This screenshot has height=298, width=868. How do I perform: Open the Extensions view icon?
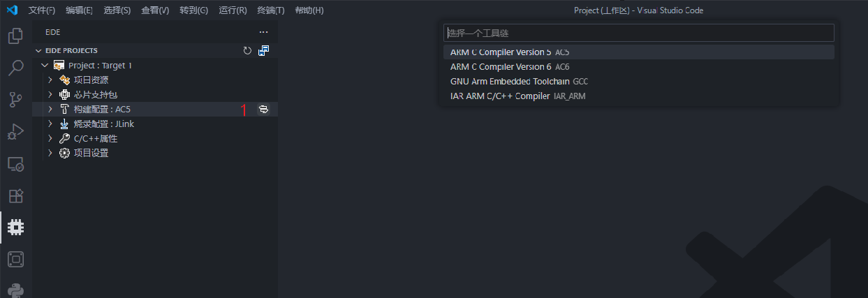(15, 196)
